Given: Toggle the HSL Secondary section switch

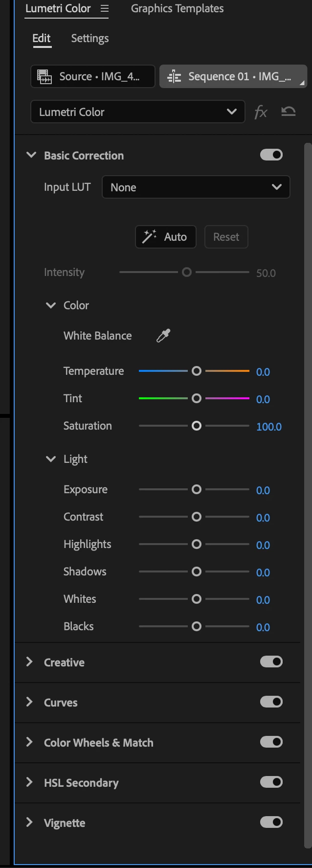Looking at the screenshot, I should [x=271, y=782].
